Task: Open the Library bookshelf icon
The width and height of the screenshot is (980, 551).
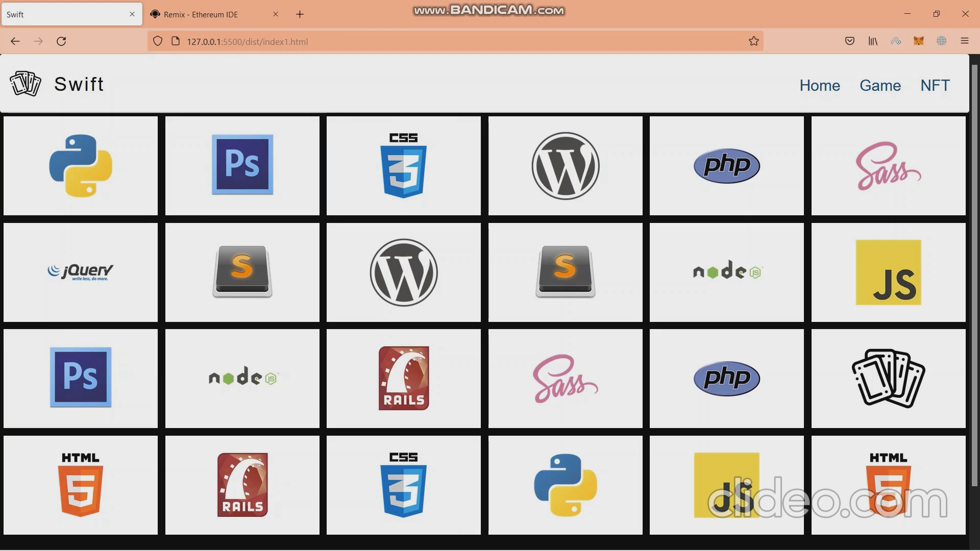Action: tap(873, 41)
